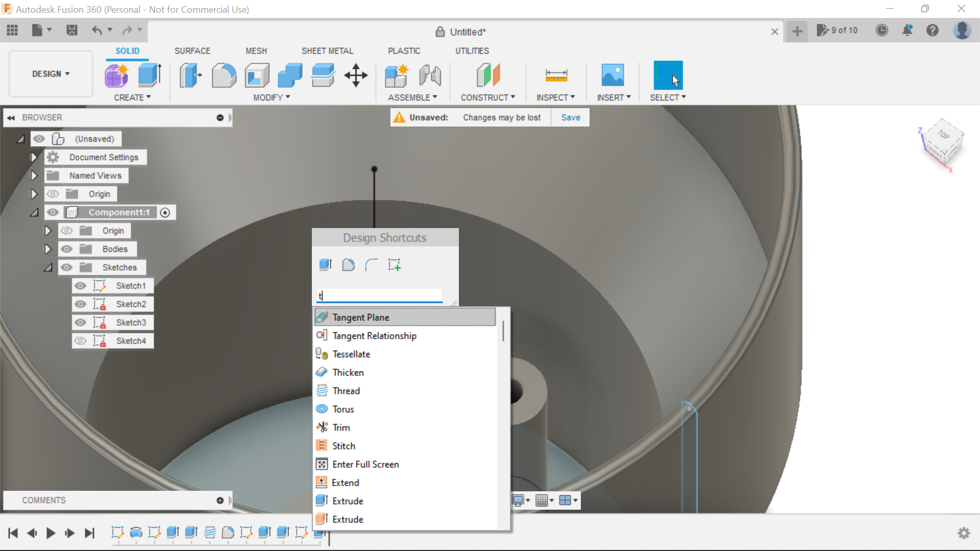
Task: Click the Create Sketch shortcut in Design Shortcuts
Action: point(394,265)
